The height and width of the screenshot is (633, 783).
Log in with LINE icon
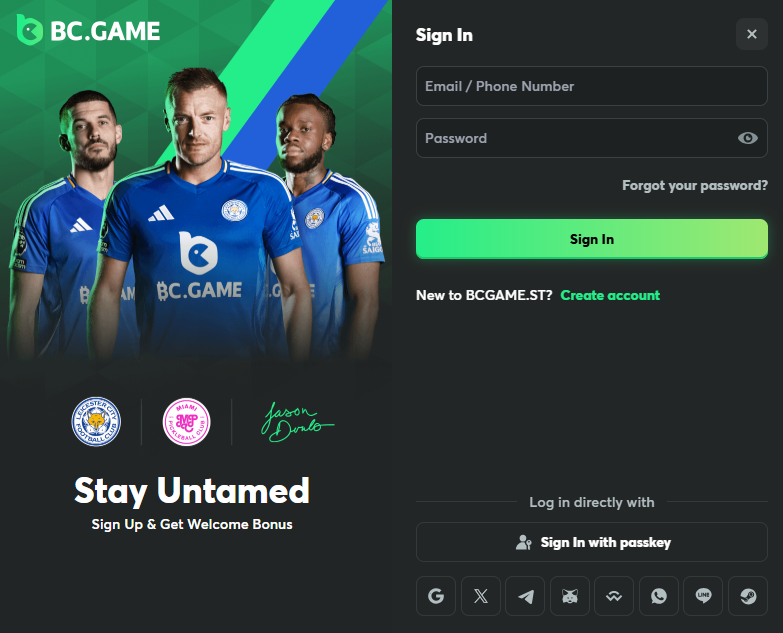point(703,596)
